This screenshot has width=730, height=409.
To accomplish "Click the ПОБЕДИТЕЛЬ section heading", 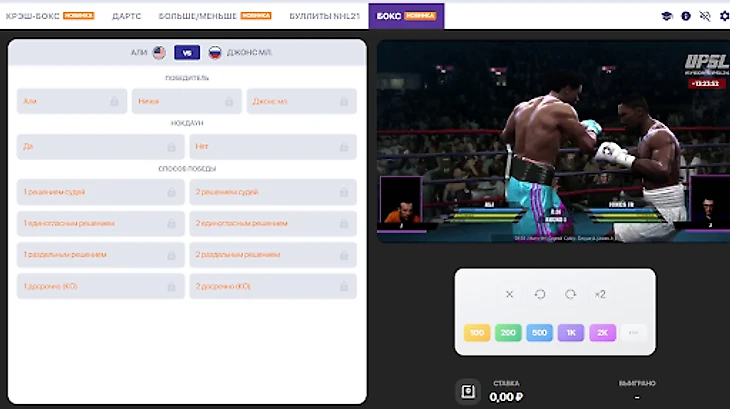I will pos(187,78).
